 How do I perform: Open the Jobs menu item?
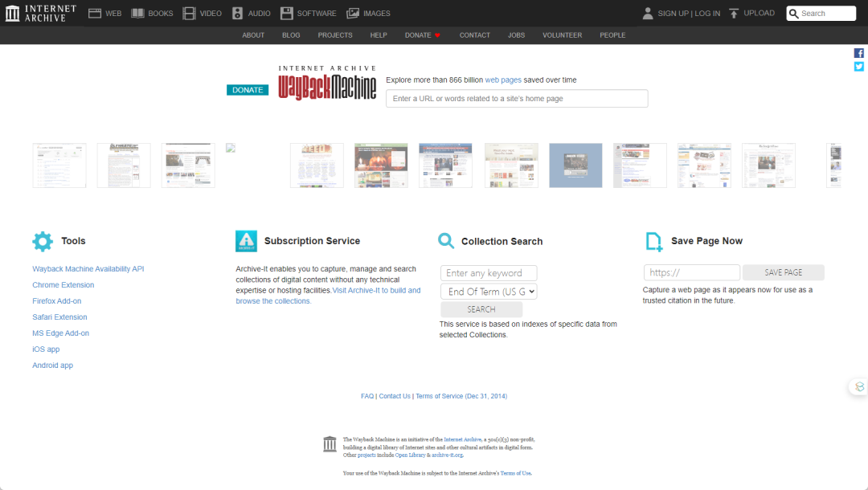tap(517, 35)
